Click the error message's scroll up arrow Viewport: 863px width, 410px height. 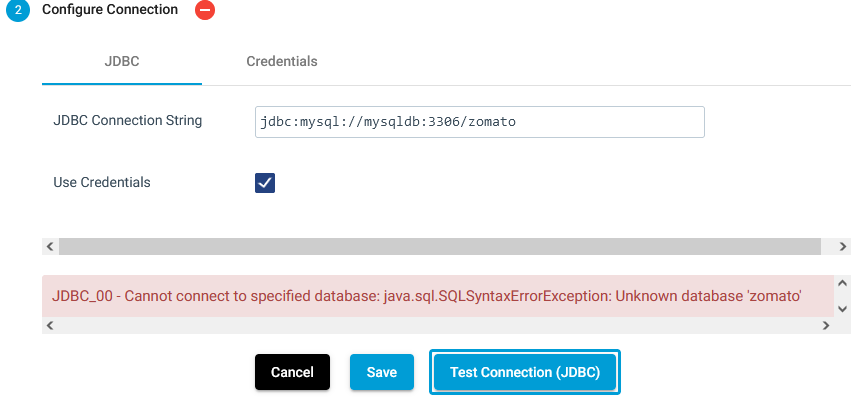tap(842, 283)
